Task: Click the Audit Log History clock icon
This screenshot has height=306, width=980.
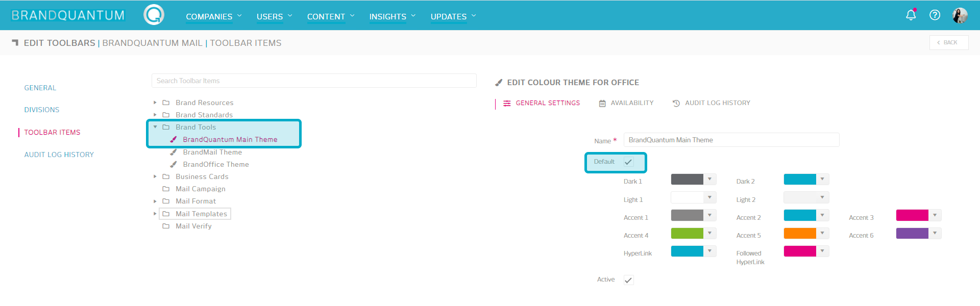Action: pyautogui.click(x=676, y=103)
